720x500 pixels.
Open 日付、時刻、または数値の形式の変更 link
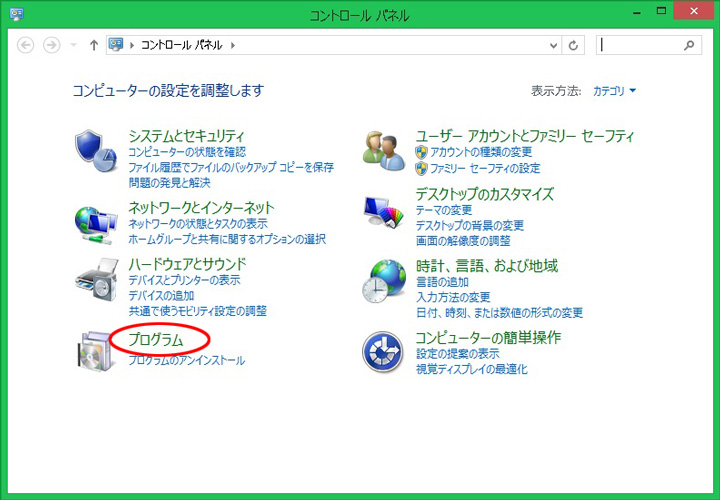(x=500, y=313)
